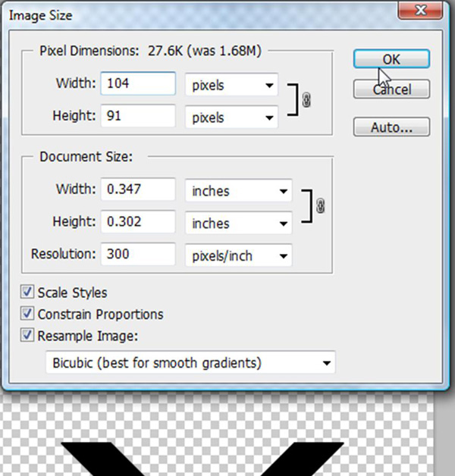This screenshot has width=455, height=476.
Task: Click the Resolution value field
Action: pos(138,254)
